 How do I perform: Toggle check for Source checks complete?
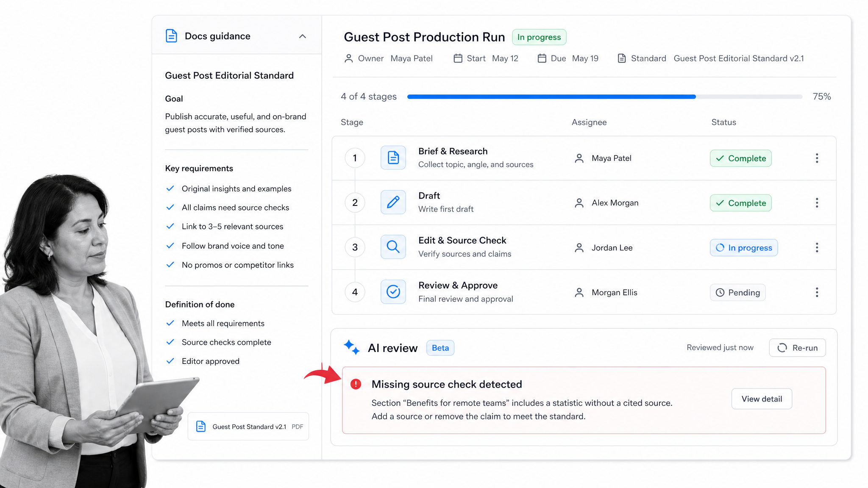point(170,342)
